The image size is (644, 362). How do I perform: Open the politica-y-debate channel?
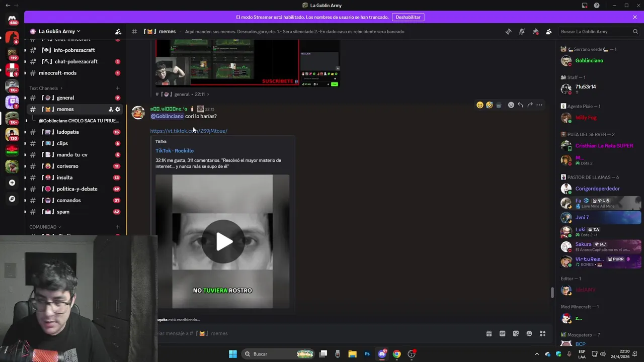click(x=75, y=189)
